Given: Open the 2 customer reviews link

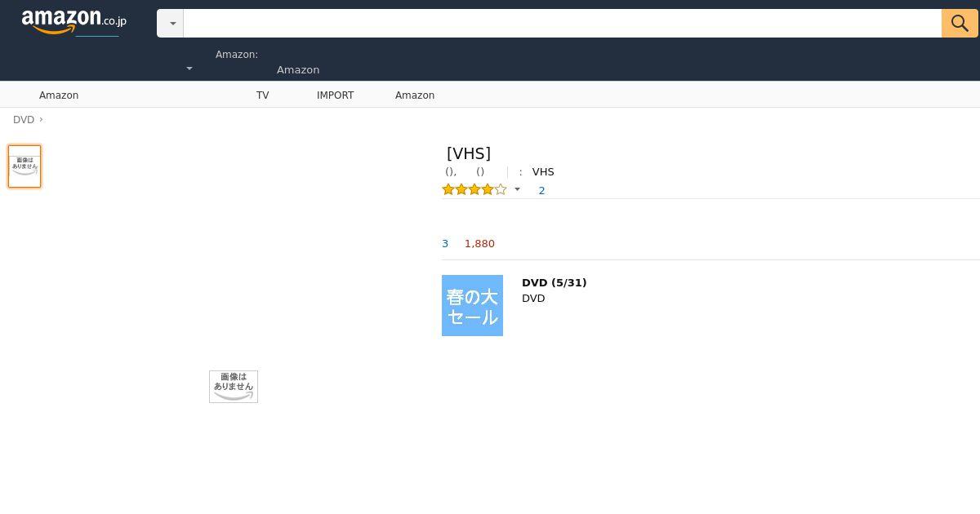Looking at the screenshot, I should [x=541, y=191].
